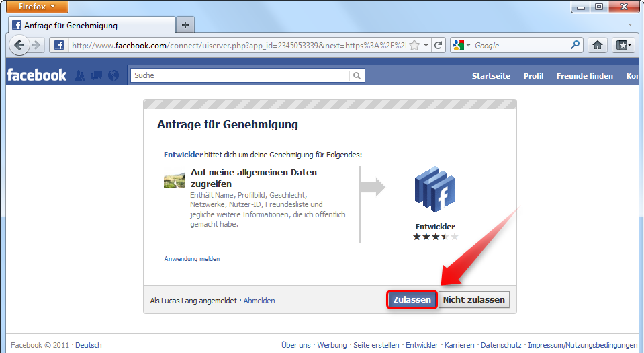Click the facebook logo

[36, 75]
